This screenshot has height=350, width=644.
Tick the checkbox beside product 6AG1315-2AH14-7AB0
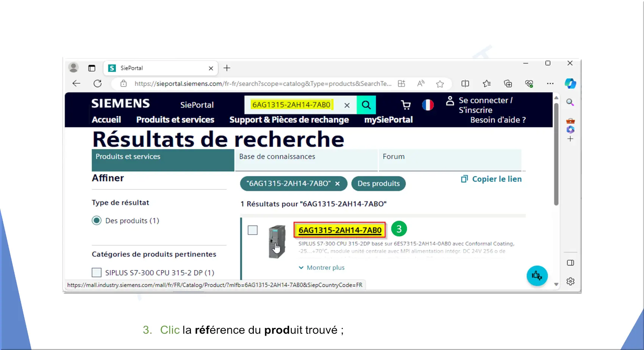pyautogui.click(x=253, y=230)
